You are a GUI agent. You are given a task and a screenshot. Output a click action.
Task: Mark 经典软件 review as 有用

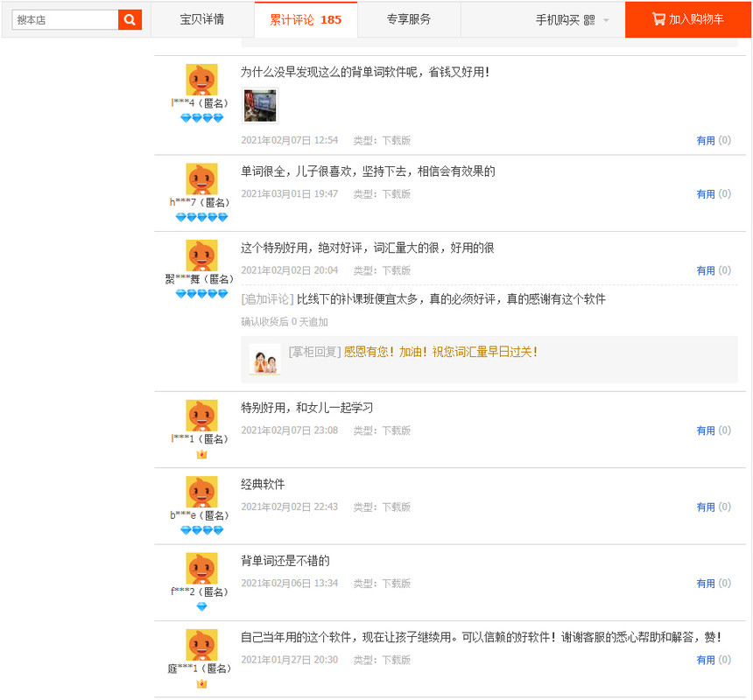pos(706,507)
